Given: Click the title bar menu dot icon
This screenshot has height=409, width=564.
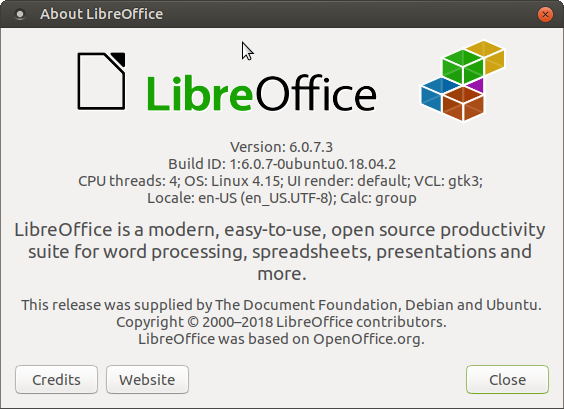Looking at the screenshot, I should (20, 14).
